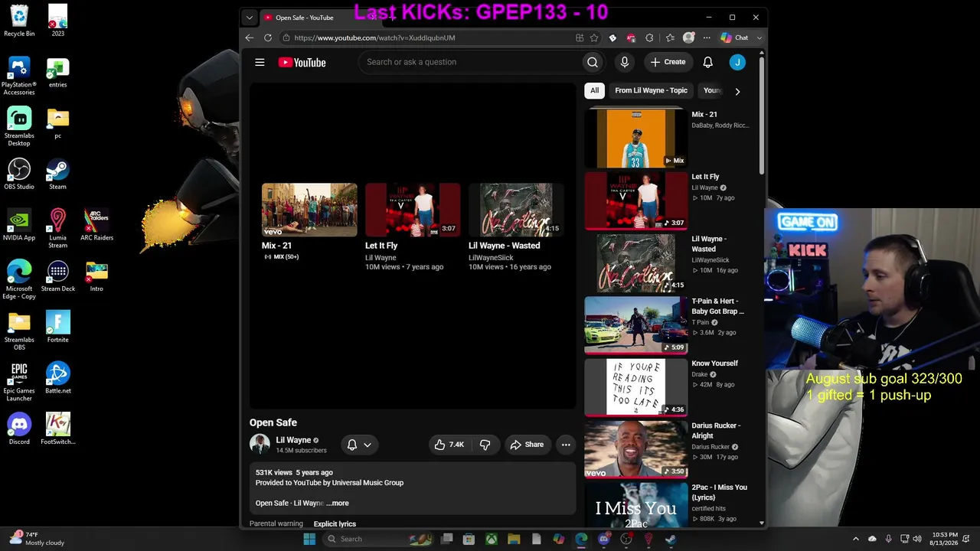The height and width of the screenshot is (551, 980).
Task: Expand Copilot Chat dropdown arrow
Action: 759,37
